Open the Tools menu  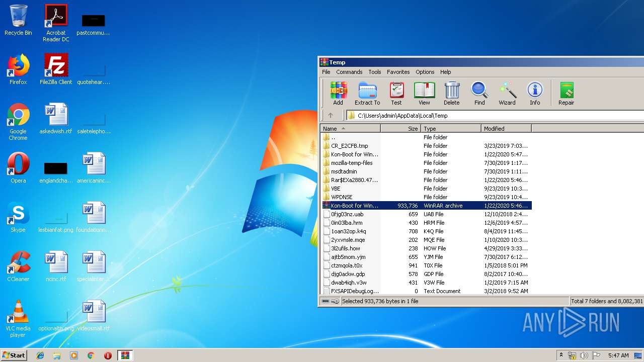[374, 72]
